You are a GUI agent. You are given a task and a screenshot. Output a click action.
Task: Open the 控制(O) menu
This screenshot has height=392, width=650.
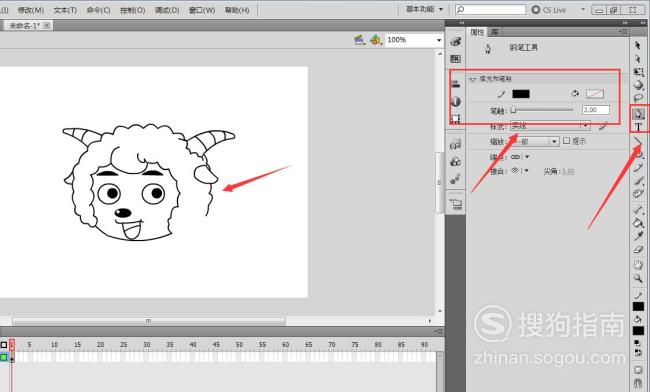point(132,10)
